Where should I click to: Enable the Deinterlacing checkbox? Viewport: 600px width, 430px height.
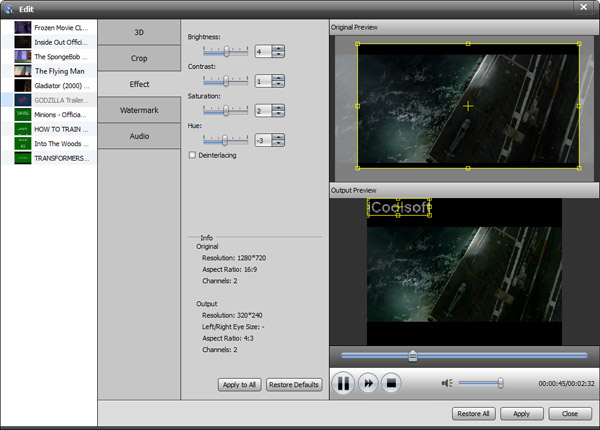(193, 155)
